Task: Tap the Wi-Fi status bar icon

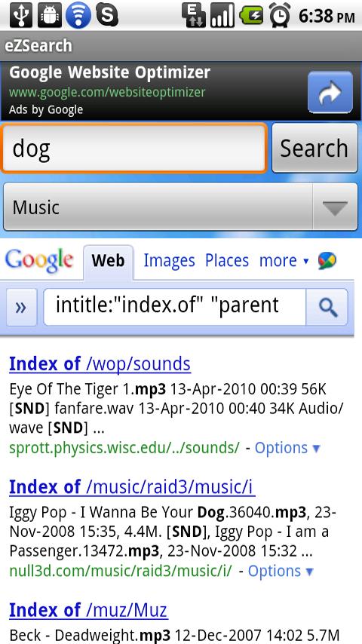Action: [x=78, y=16]
